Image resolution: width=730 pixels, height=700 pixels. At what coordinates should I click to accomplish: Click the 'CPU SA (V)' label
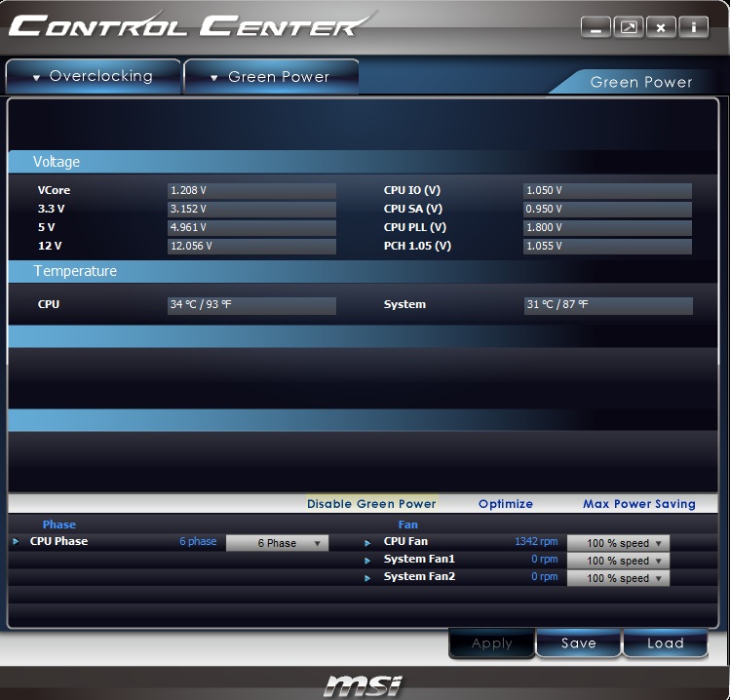pos(413,209)
